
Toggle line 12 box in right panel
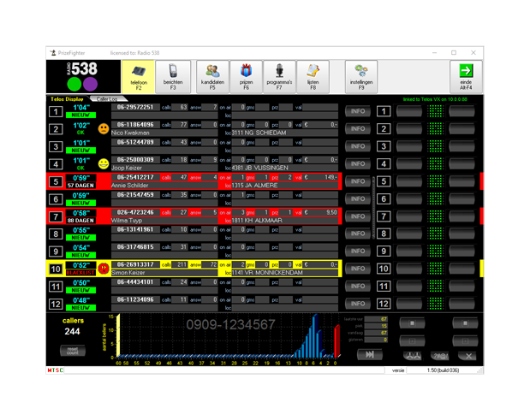[385, 304]
